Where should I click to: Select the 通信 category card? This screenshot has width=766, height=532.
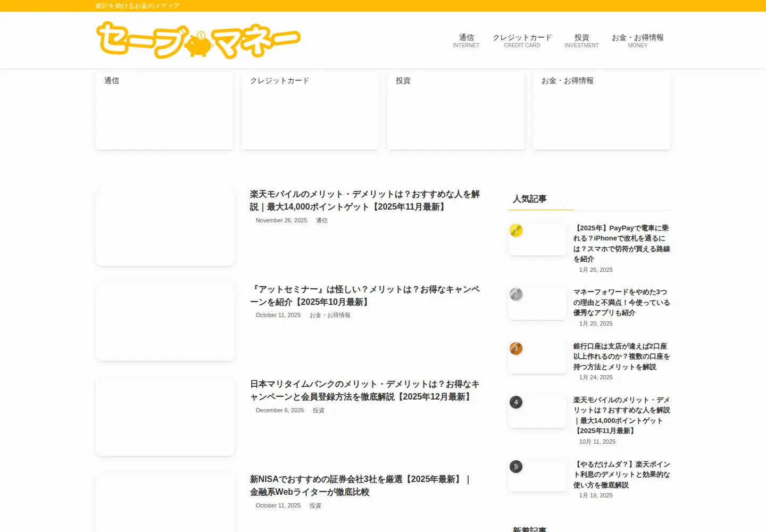[164, 111]
